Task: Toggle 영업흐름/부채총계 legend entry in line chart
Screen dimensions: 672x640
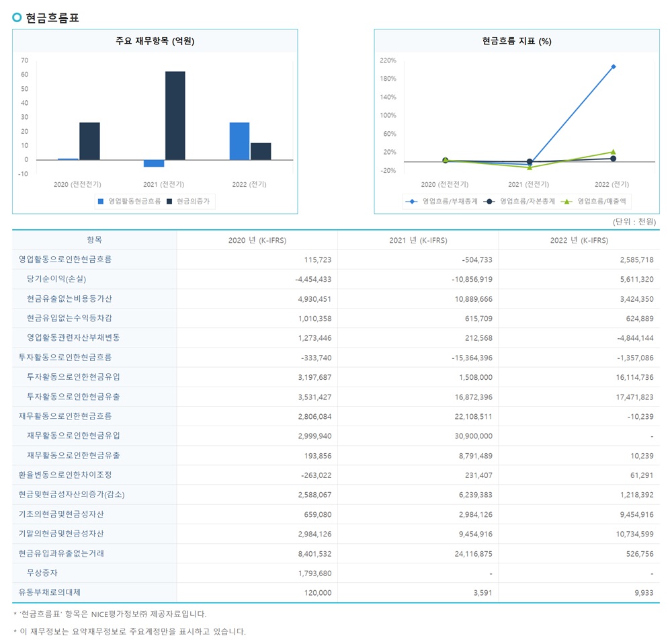Action: click(x=442, y=201)
